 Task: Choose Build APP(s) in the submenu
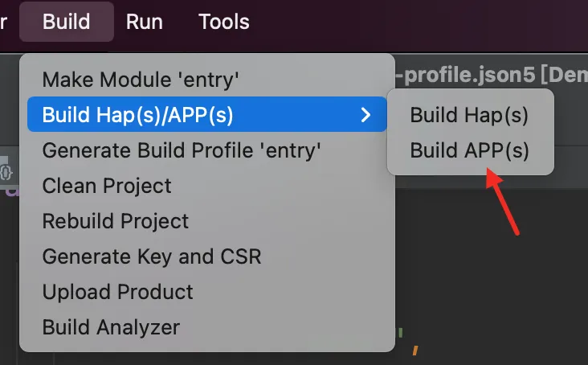coord(470,150)
